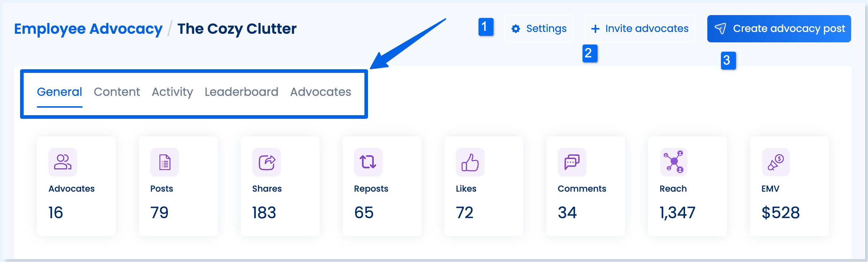Viewport: 868px width, 262px height.
Task: Click the EMV megaphone icon
Action: click(x=775, y=162)
